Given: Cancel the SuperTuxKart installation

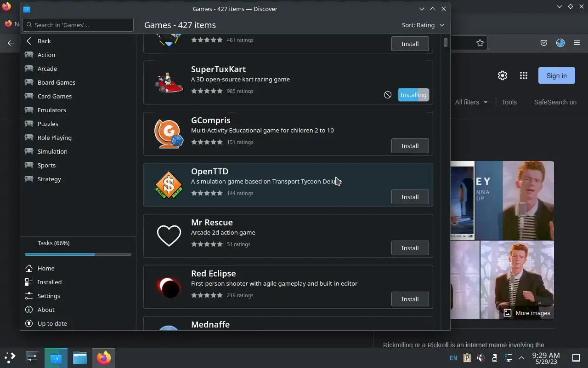Looking at the screenshot, I should coord(388,95).
